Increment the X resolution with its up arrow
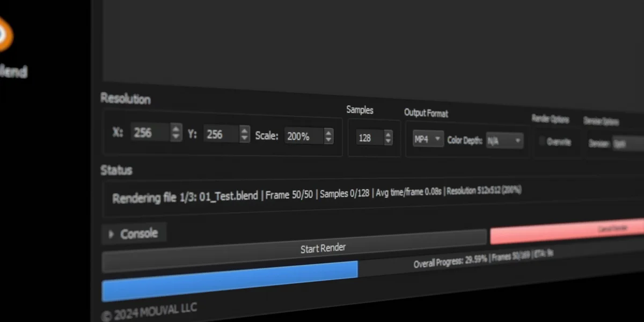Image resolution: width=644 pixels, height=322 pixels. click(175, 129)
